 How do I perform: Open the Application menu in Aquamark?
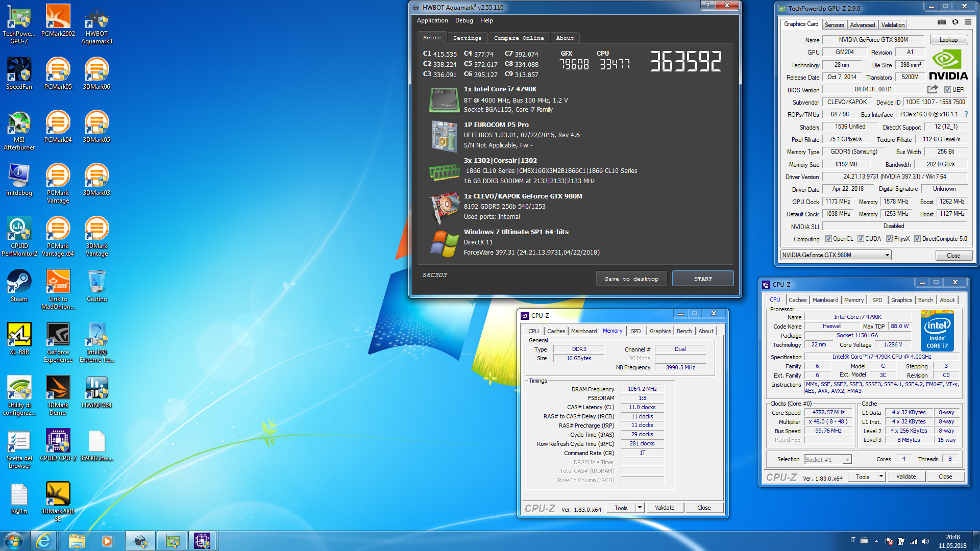(432, 20)
